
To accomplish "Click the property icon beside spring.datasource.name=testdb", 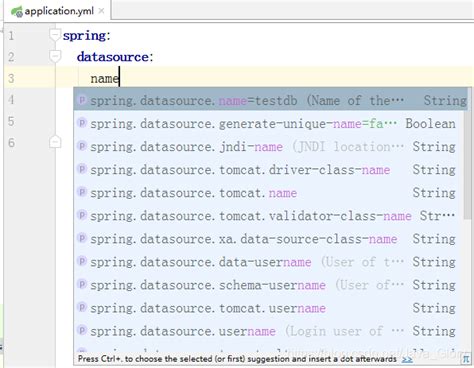I will [x=82, y=100].
